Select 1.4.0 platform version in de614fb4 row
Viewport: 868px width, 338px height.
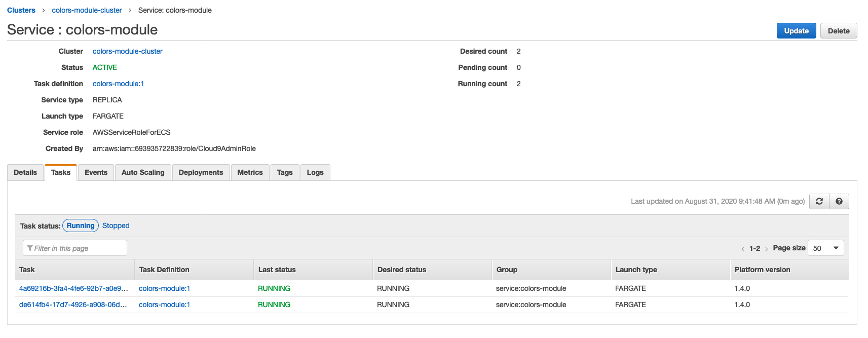tap(742, 305)
